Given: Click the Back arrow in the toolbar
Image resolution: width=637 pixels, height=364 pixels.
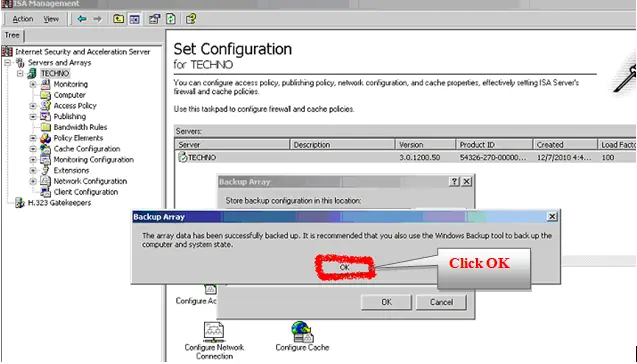Looking at the screenshot, I should [82, 19].
